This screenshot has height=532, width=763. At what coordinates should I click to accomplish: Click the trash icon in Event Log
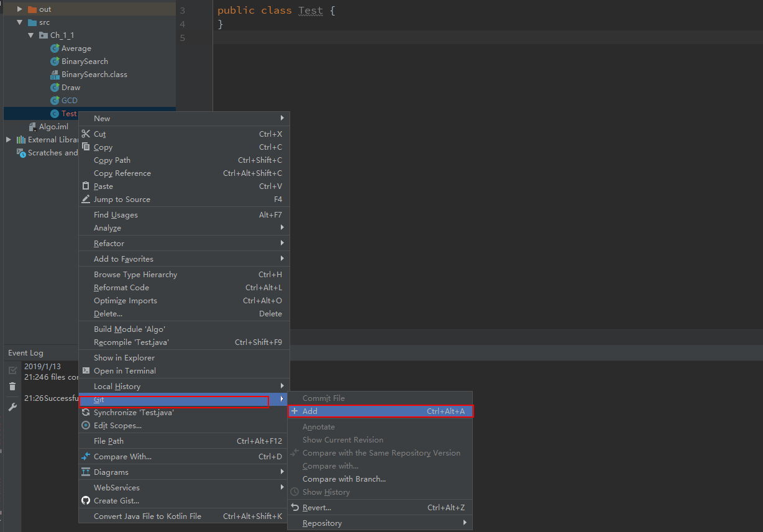pyautogui.click(x=12, y=387)
